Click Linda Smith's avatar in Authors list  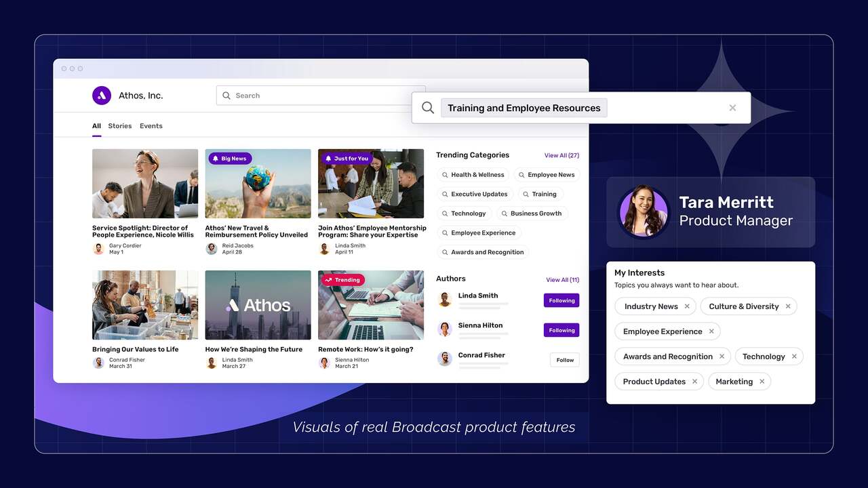[x=445, y=300]
